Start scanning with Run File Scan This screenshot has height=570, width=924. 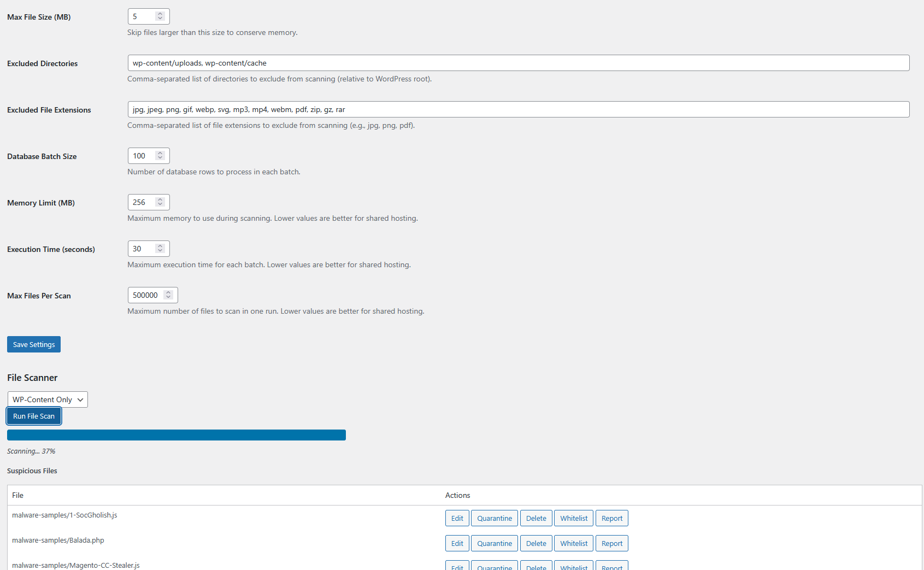pyautogui.click(x=34, y=416)
